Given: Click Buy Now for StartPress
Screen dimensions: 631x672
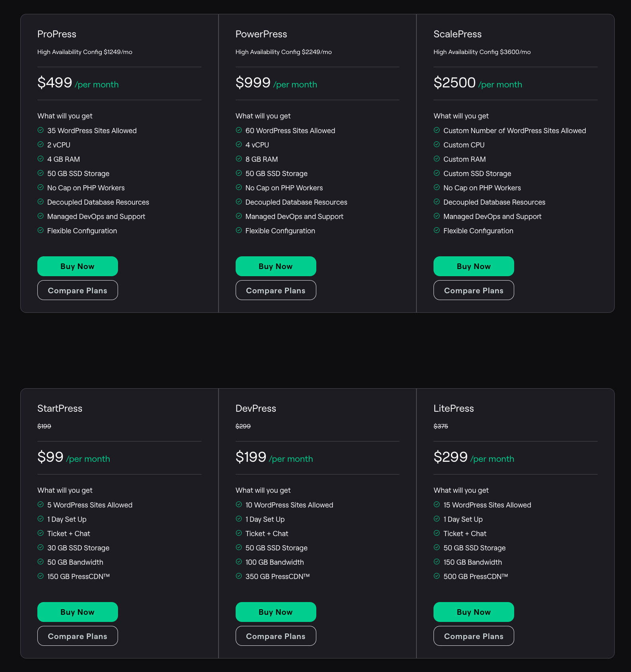Looking at the screenshot, I should pyautogui.click(x=77, y=612).
